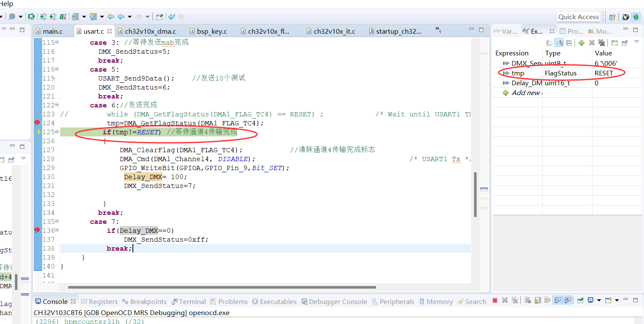Click the Back navigation arrow
The height and width of the screenshot is (324, 644).
121,17
